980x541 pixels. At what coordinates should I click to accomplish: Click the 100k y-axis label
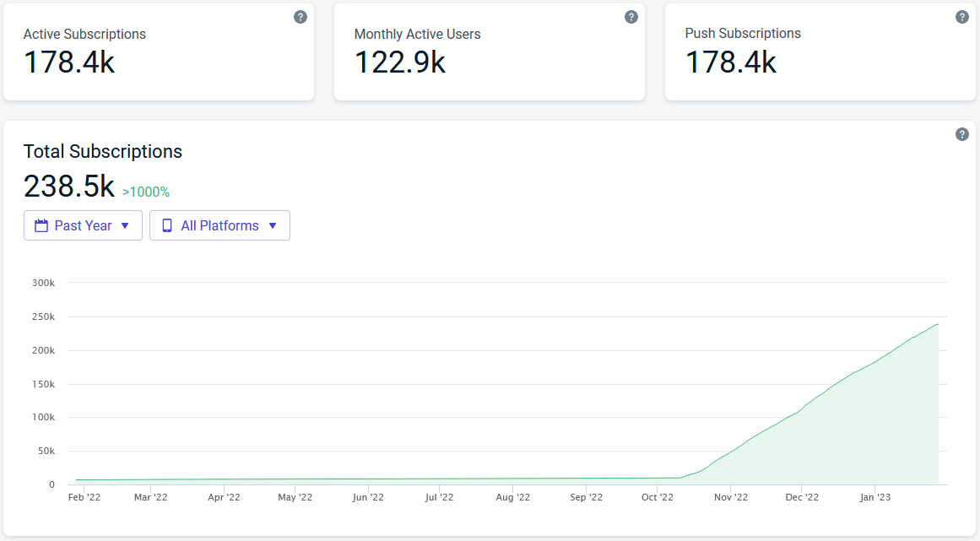[44, 417]
